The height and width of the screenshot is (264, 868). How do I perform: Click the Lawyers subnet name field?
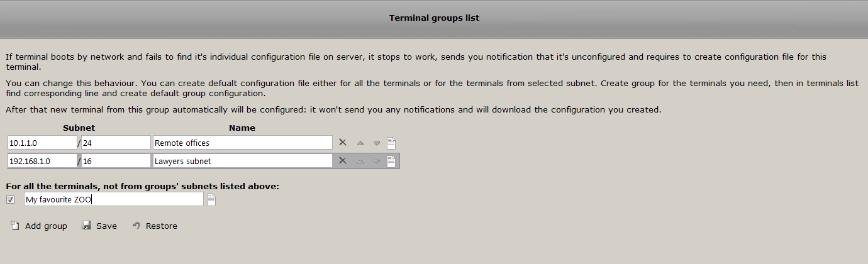click(x=242, y=161)
